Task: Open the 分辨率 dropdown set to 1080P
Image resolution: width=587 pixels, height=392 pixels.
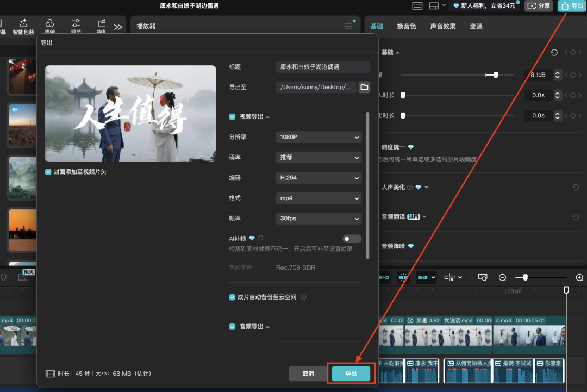Action: pos(319,137)
